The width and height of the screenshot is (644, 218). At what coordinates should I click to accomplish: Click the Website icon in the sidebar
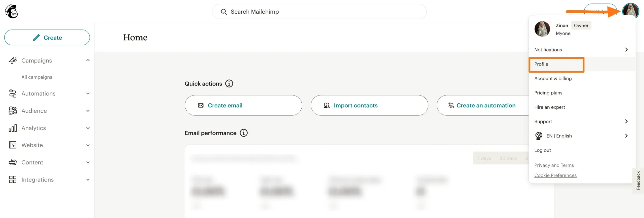pyautogui.click(x=13, y=145)
